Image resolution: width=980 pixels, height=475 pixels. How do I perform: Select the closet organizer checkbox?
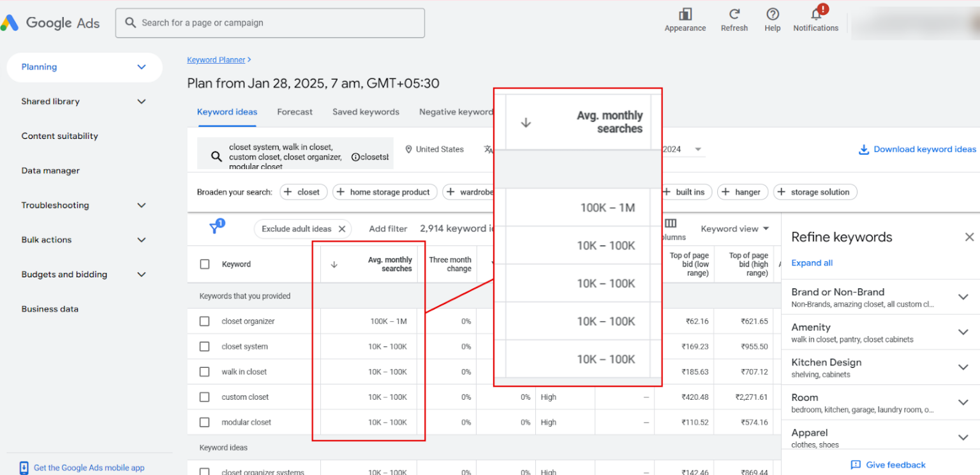204,321
